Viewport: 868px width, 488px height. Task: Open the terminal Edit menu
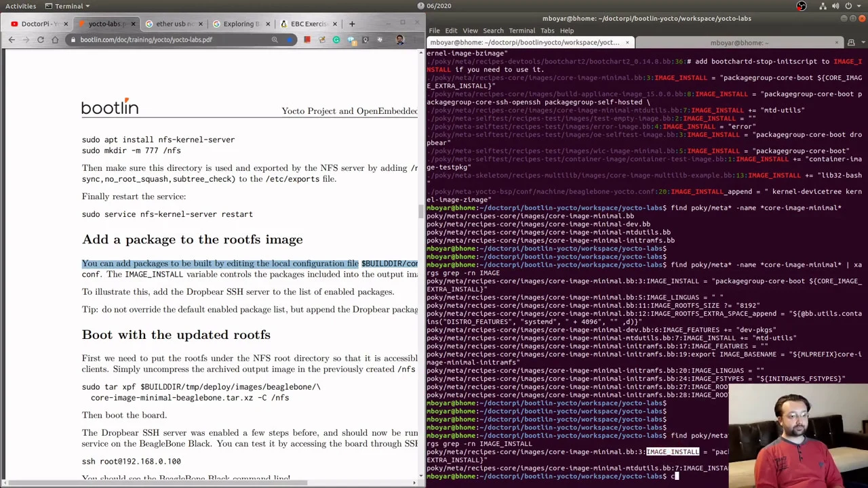(x=451, y=30)
